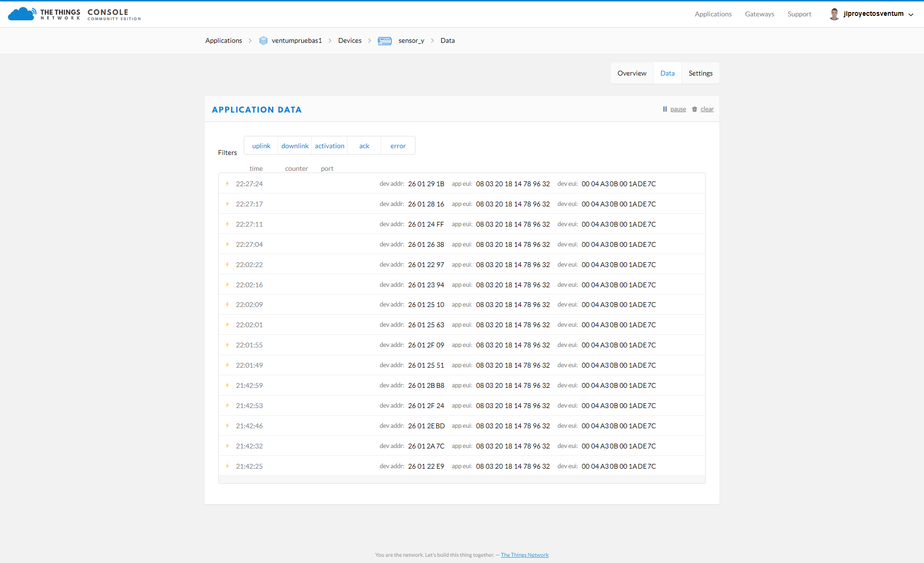Open the jlproyectosventum account dropdown
924x563 pixels.
pos(910,14)
